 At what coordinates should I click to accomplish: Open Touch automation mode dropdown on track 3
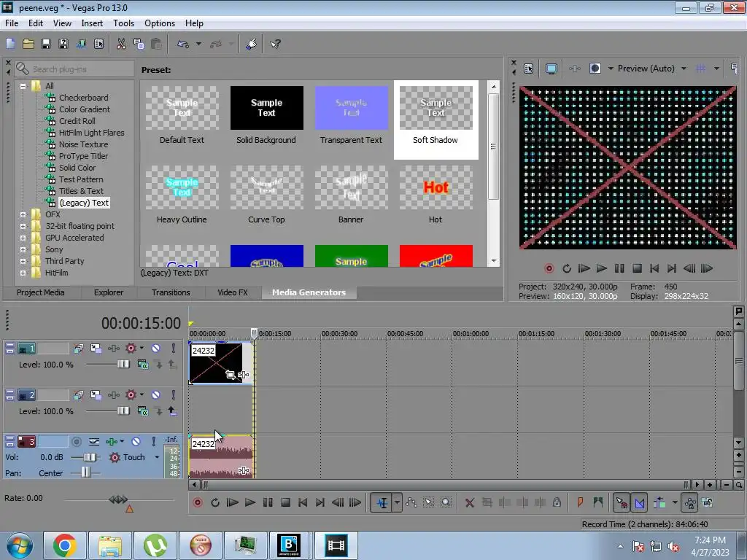[x=157, y=457]
